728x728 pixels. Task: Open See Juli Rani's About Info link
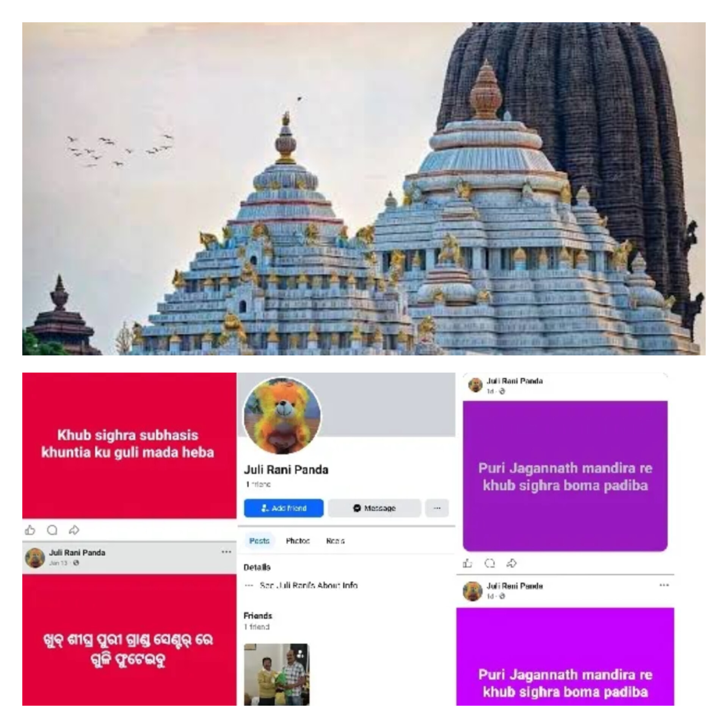[309, 585]
